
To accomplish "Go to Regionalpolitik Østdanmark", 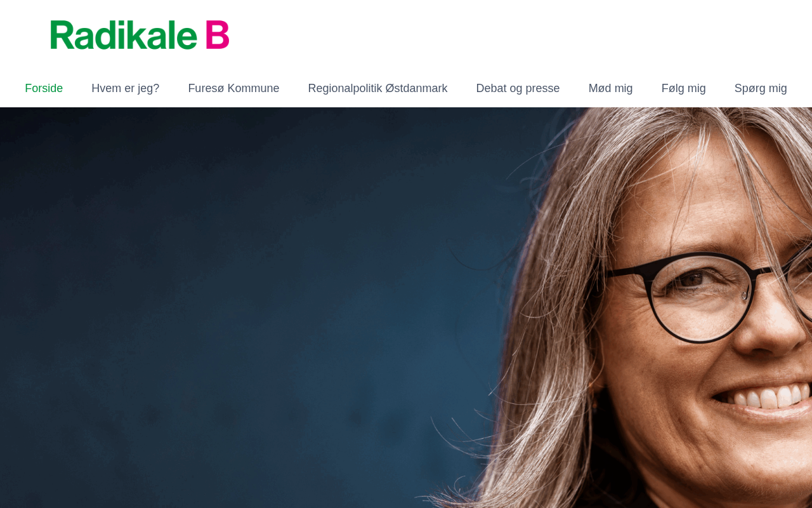I will coord(377,88).
